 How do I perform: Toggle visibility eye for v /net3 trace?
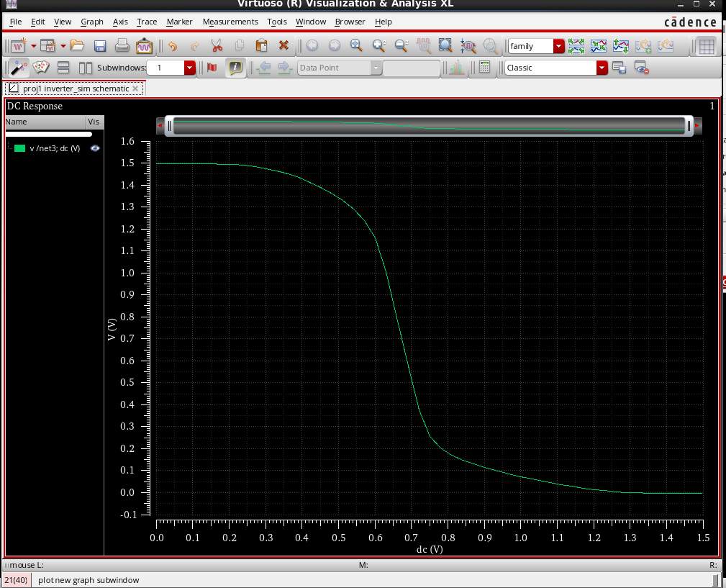(x=95, y=148)
